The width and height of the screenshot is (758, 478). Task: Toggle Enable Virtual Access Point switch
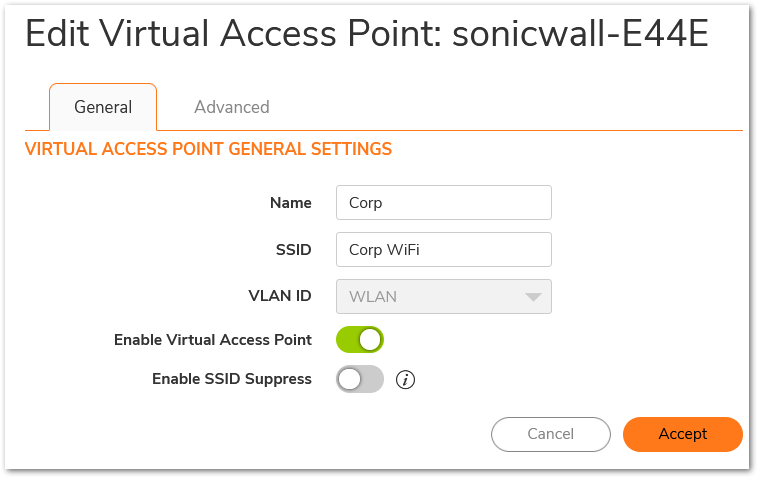tap(360, 340)
